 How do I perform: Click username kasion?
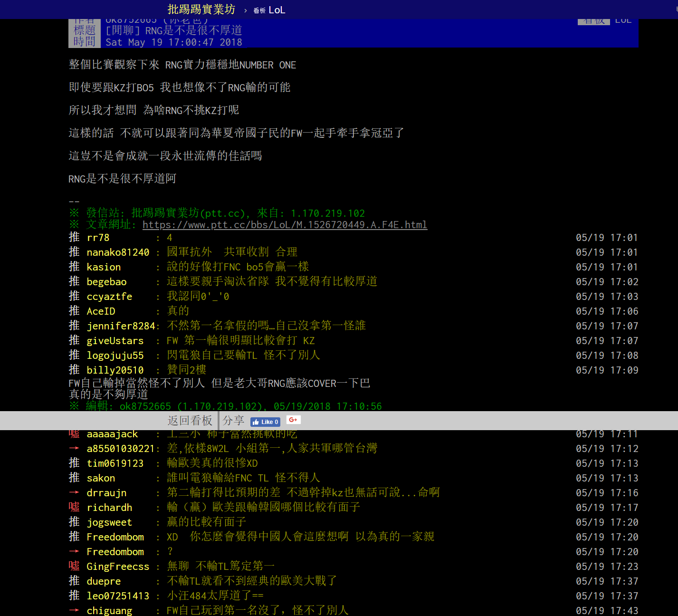pos(104,267)
